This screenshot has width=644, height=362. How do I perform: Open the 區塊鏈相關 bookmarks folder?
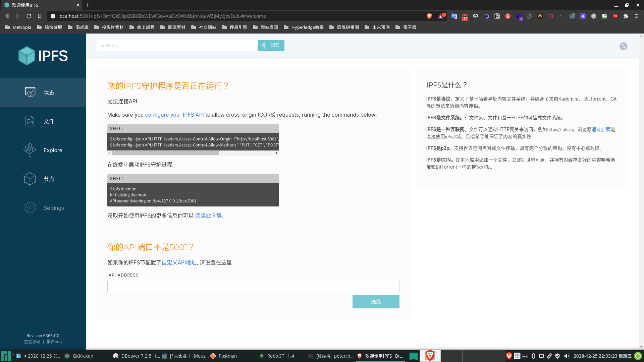click(344, 27)
